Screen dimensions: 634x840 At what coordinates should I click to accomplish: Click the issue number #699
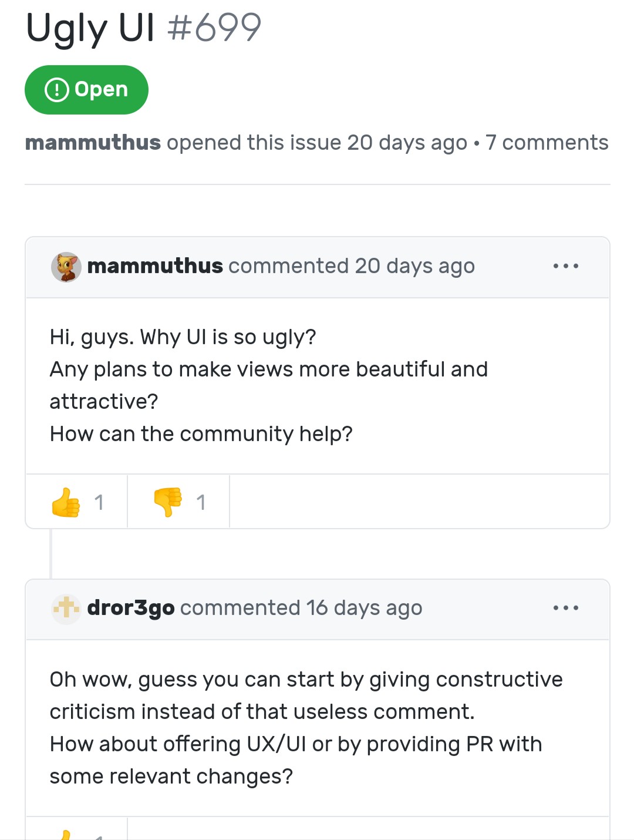[x=214, y=28]
